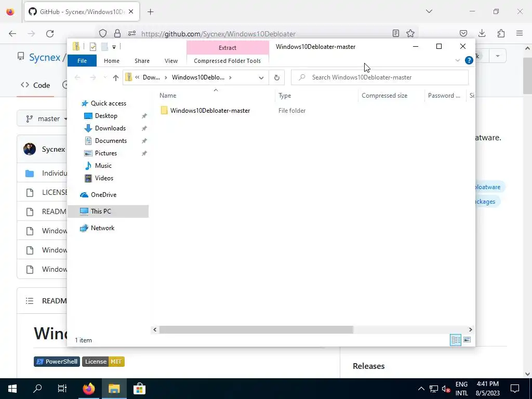Viewport: 532px width, 399px height.
Task: Select Desktop in navigation pane
Action: [106, 116]
